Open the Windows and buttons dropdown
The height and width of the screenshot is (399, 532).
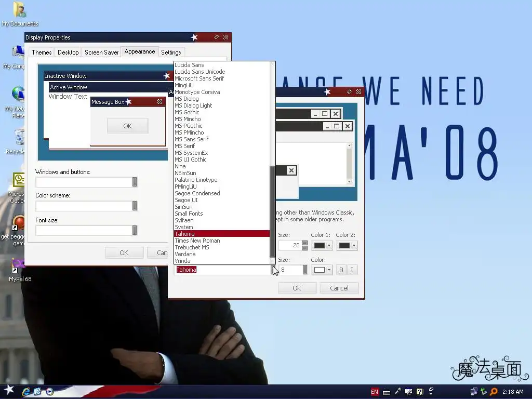(x=135, y=182)
